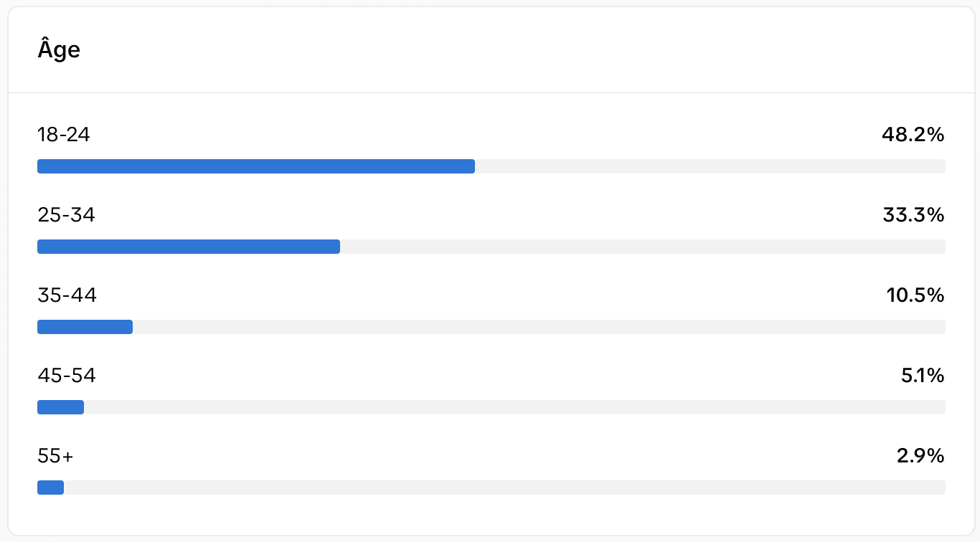Select the 45-54 age group label
Viewport: 980px width, 542px height.
point(67,376)
